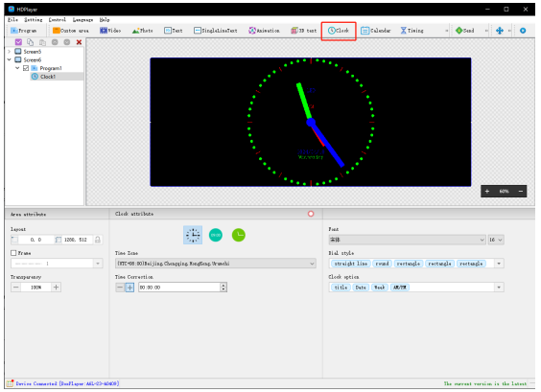Click the Clock toolbar button
The width and height of the screenshot is (541, 392).
pyautogui.click(x=339, y=31)
